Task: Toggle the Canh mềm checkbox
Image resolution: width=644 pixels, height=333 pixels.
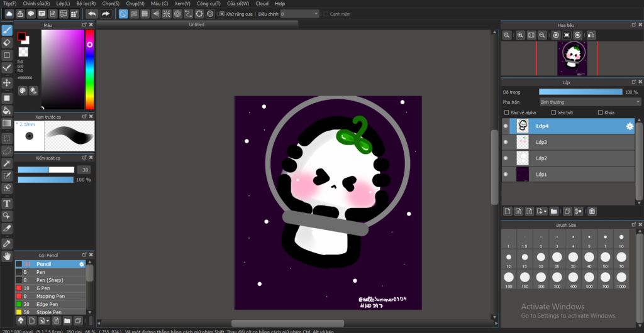Action: pyautogui.click(x=326, y=14)
